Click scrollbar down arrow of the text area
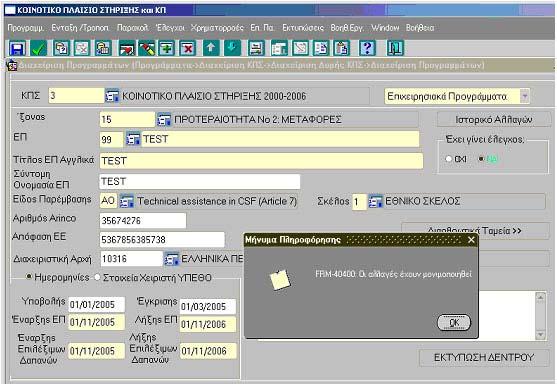 (x=540, y=335)
